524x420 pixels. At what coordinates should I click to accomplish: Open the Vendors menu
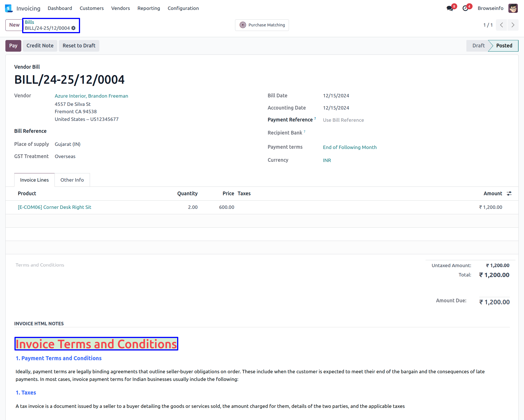[120, 8]
